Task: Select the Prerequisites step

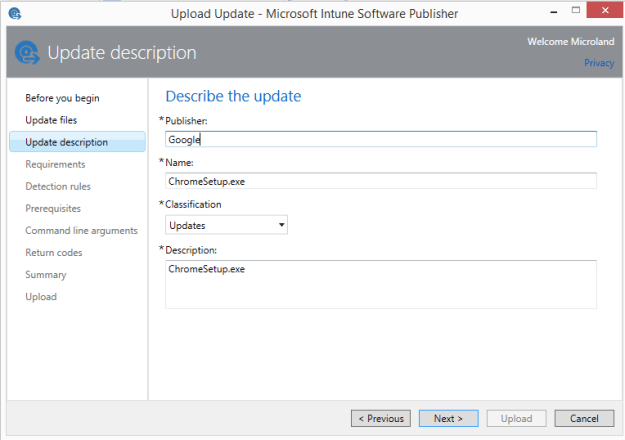Action: pyautogui.click(x=53, y=208)
